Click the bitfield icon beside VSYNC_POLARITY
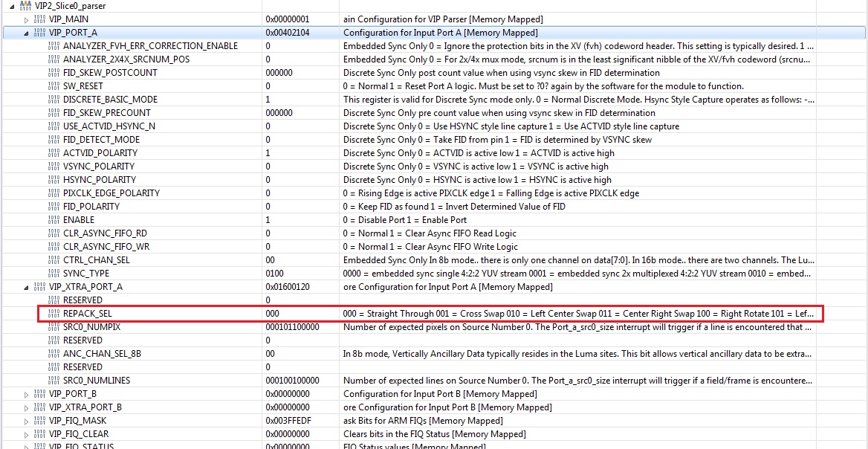The image size is (868, 449). tap(54, 167)
